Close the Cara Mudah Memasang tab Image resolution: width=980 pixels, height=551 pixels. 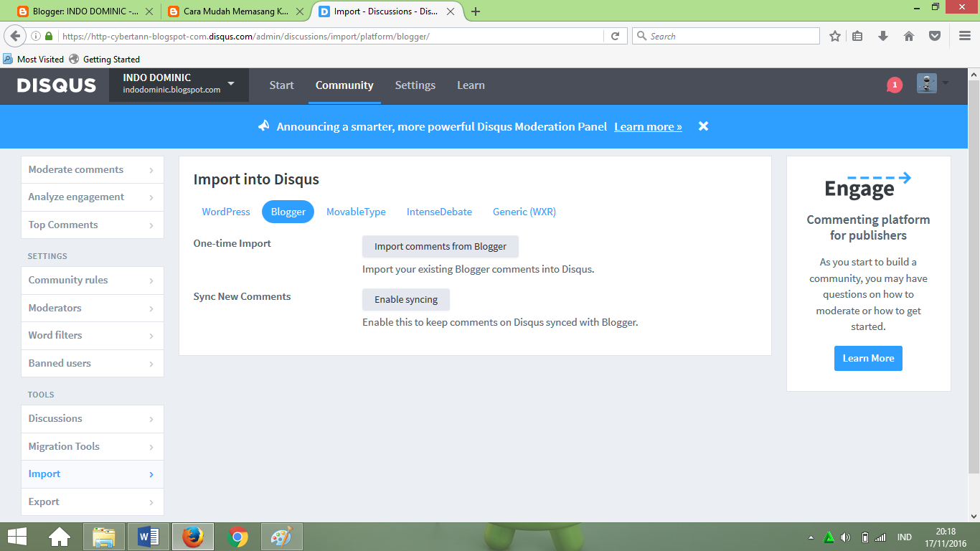[300, 11]
